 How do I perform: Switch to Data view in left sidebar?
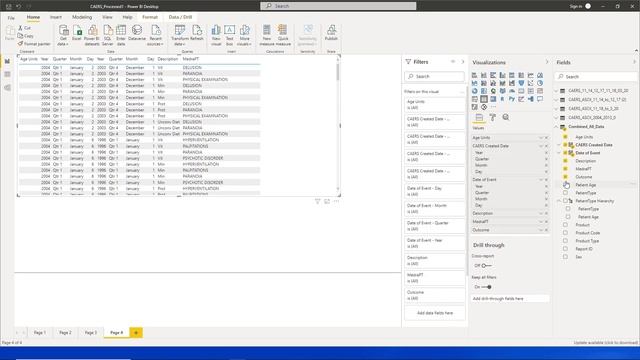coord(7,74)
